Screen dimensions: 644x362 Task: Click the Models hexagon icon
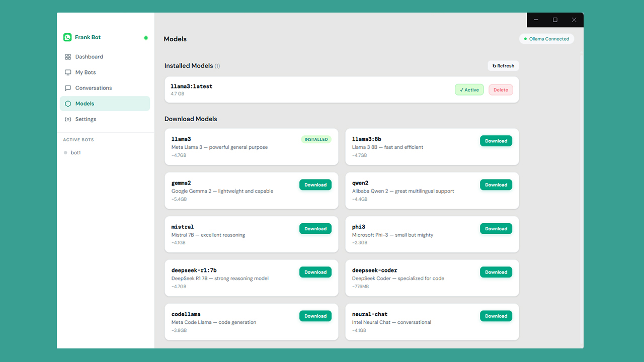point(68,104)
